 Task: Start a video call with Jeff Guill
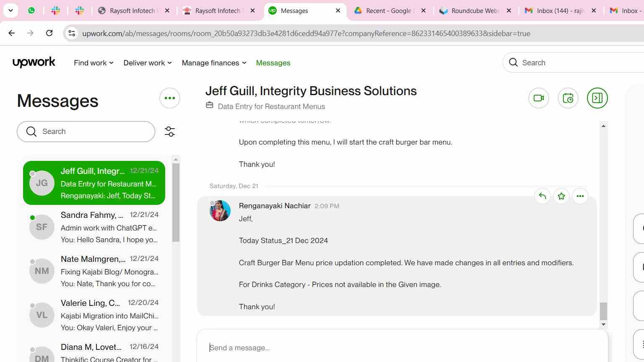click(x=538, y=98)
